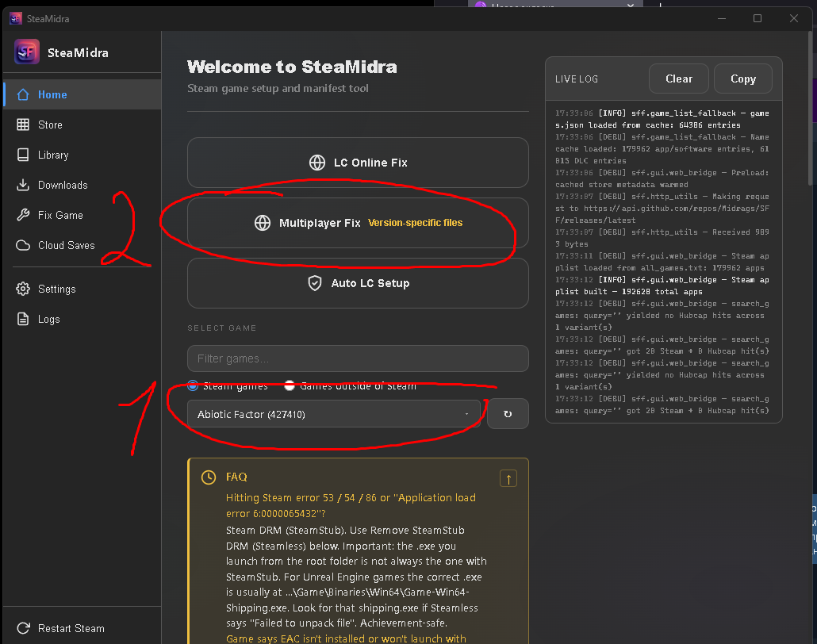This screenshot has width=817, height=644.
Task: Click the SteaMidra title bar app icon
Action: coord(16,18)
